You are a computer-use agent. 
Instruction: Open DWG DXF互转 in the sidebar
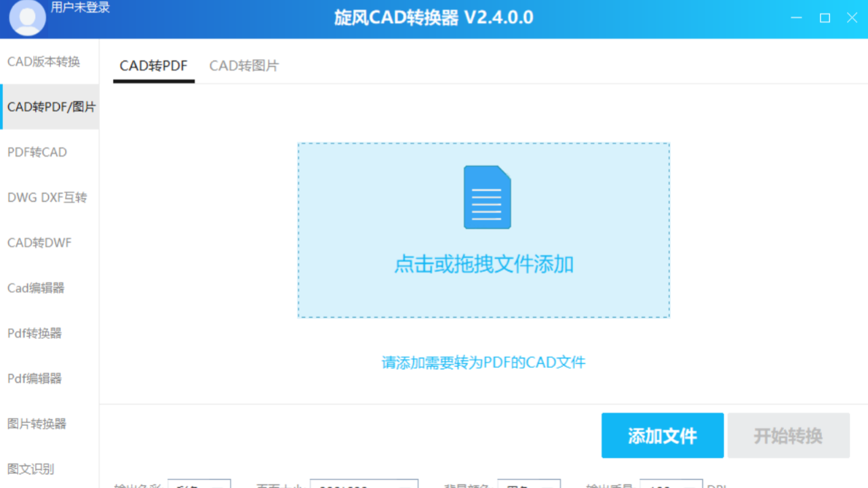(x=47, y=198)
